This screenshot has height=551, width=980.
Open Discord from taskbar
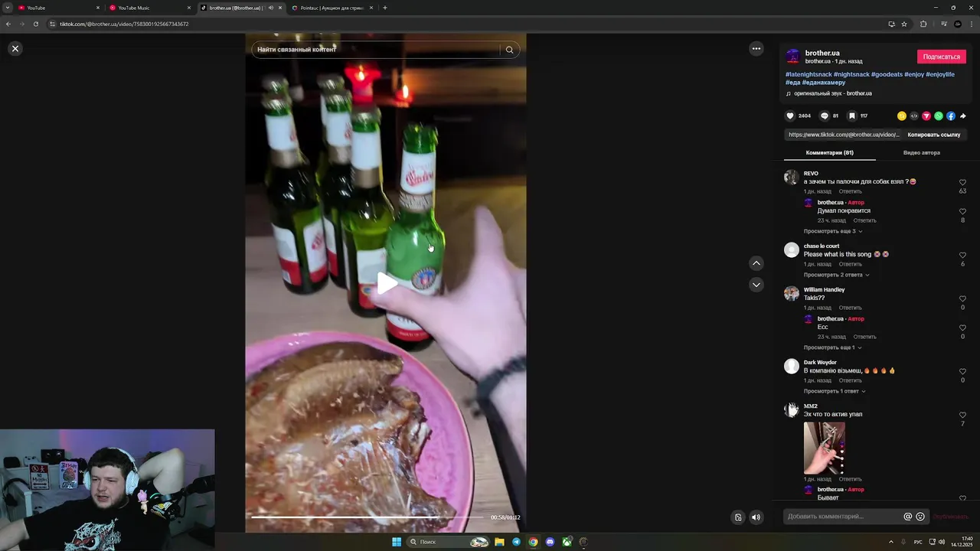[x=550, y=542]
